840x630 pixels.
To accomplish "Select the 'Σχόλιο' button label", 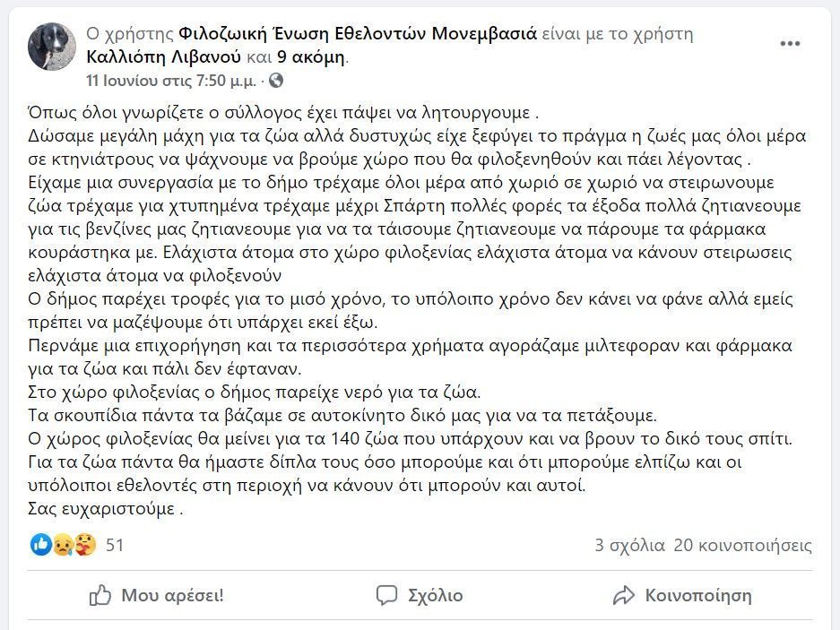I will [435, 595].
